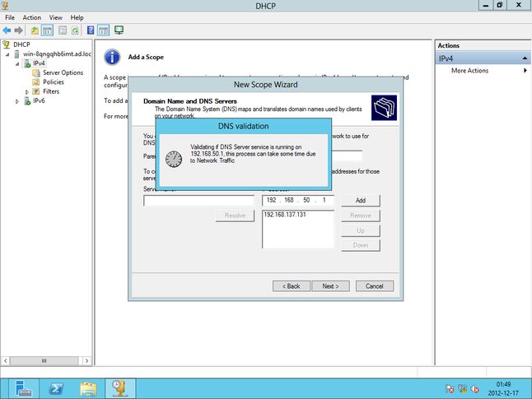
Task: Click the grey Forward arrow in the toolbar
Action: pos(18,30)
